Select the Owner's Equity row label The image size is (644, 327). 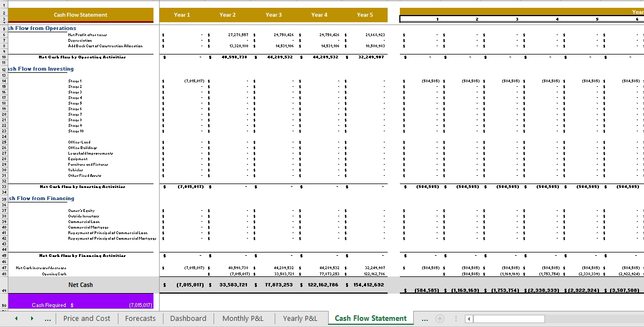(81, 210)
